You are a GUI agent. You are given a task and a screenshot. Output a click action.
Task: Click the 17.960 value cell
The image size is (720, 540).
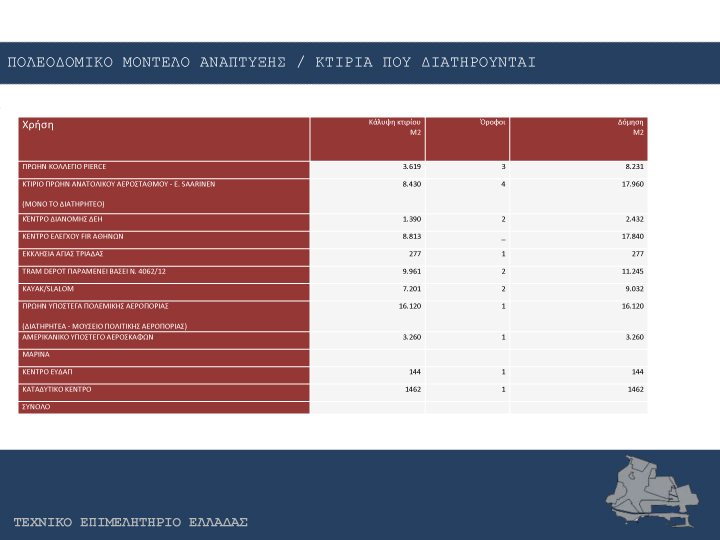click(x=631, y=184)
